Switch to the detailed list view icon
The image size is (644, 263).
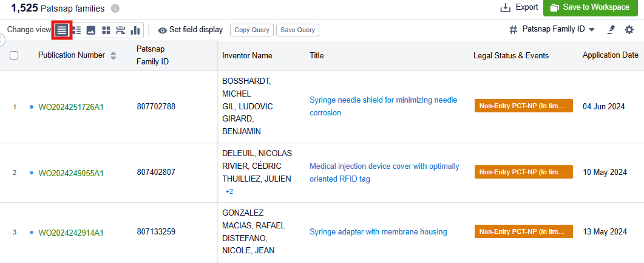click(x=76, y=30)
